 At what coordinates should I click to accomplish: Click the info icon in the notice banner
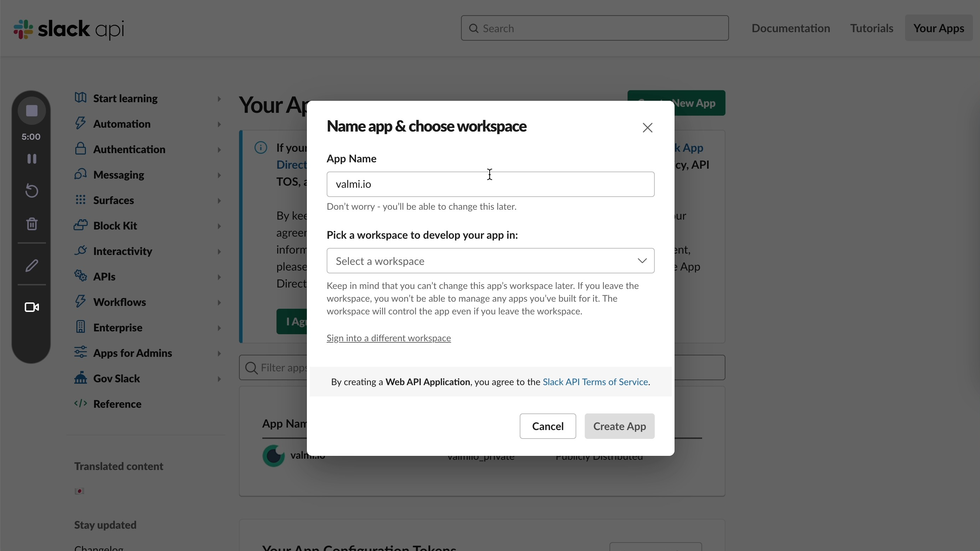261,147
